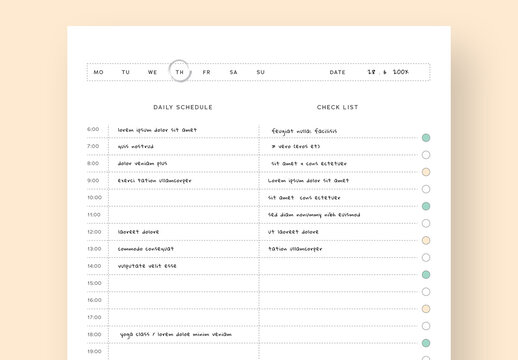Check the circle after 'sed diam nonummy nibh euismod'

pyautogui.click(x=426, y=223)
